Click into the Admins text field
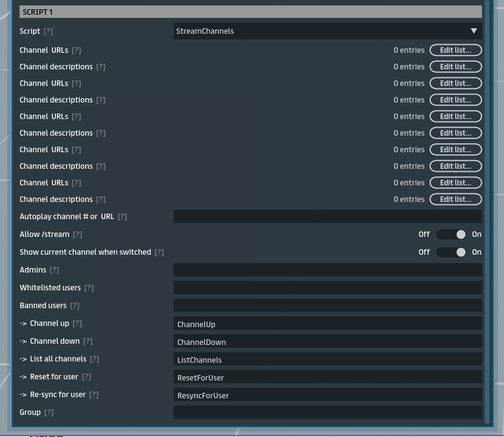Screen dimensions: 504x437 (x=328, y=270)
